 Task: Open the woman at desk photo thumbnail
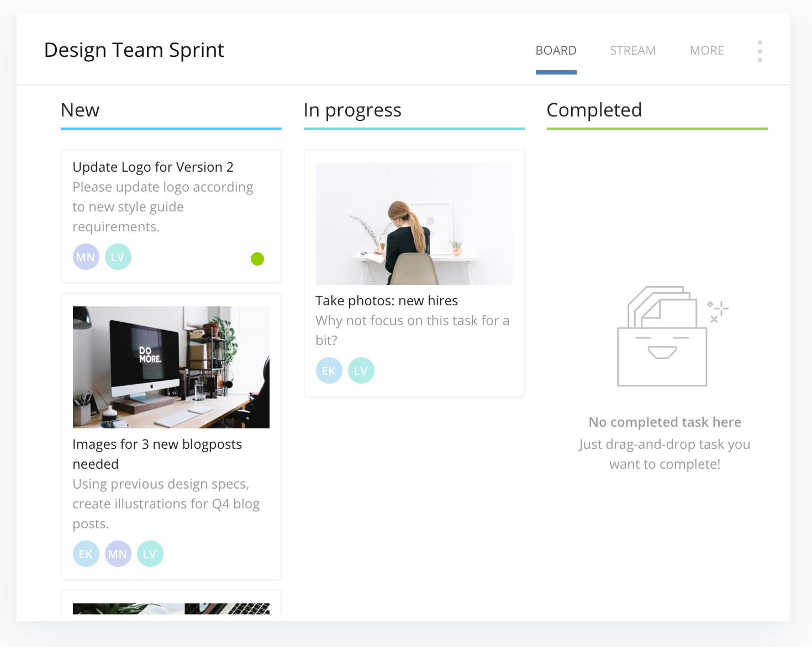point(414,224)
